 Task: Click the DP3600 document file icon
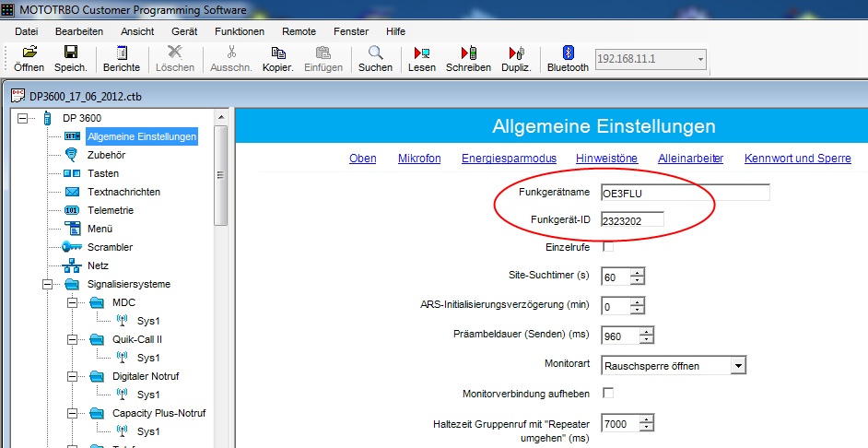click(x=18, y=96)
